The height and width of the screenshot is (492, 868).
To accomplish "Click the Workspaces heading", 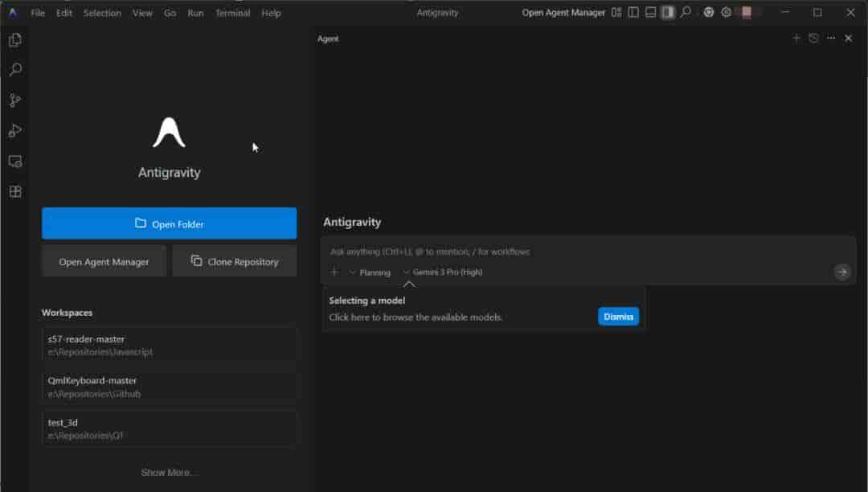I will click(67, 313).
